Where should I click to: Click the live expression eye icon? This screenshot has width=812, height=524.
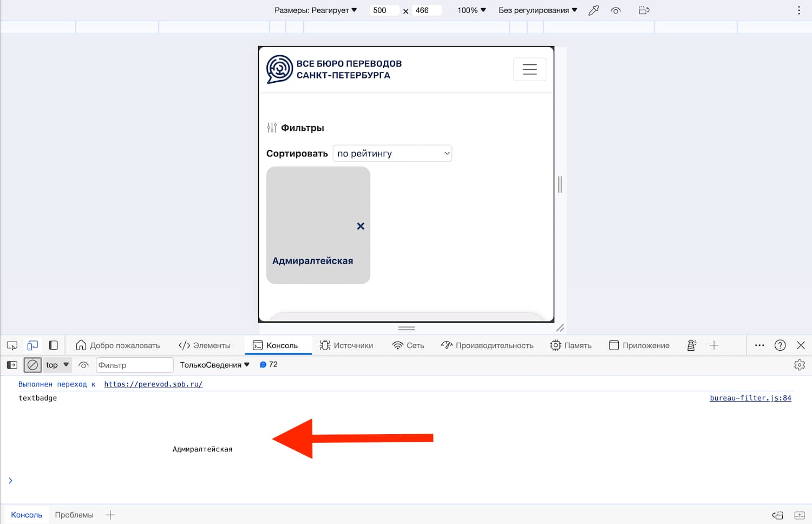(83, 365)
